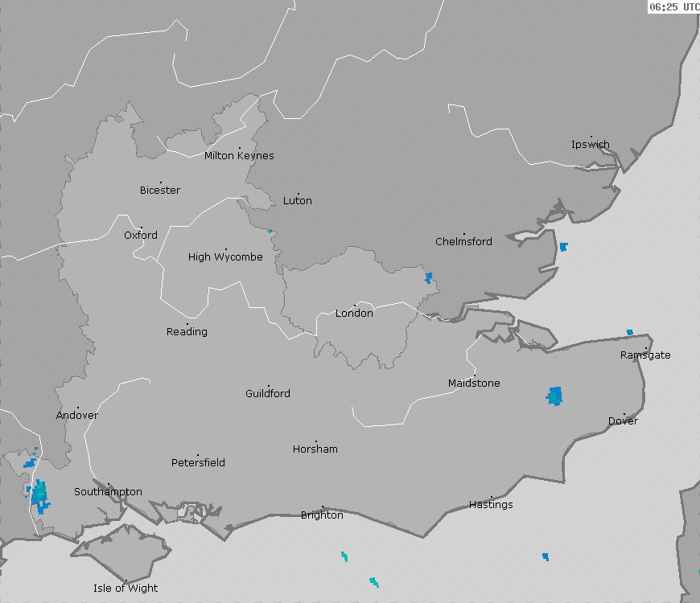Click the Ipswich town label
The width and height of the screenshot is (700, 603).
coord(591,145)
